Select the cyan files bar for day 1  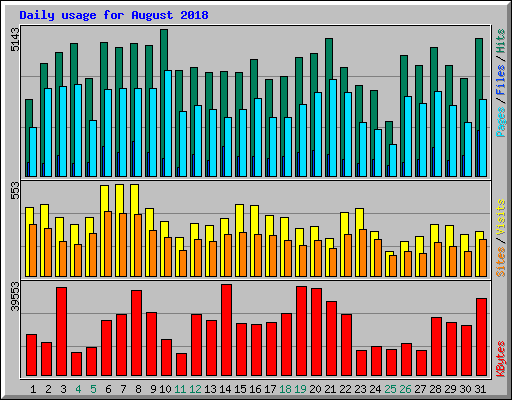(33, 152)
